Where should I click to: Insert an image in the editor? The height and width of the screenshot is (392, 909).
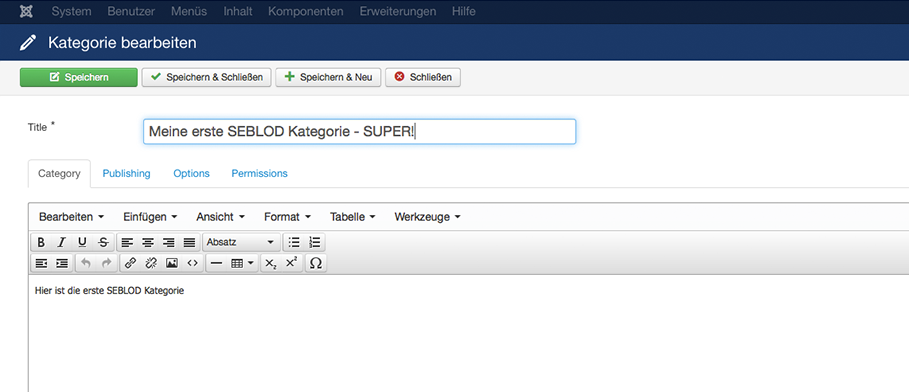click(172, 263)
